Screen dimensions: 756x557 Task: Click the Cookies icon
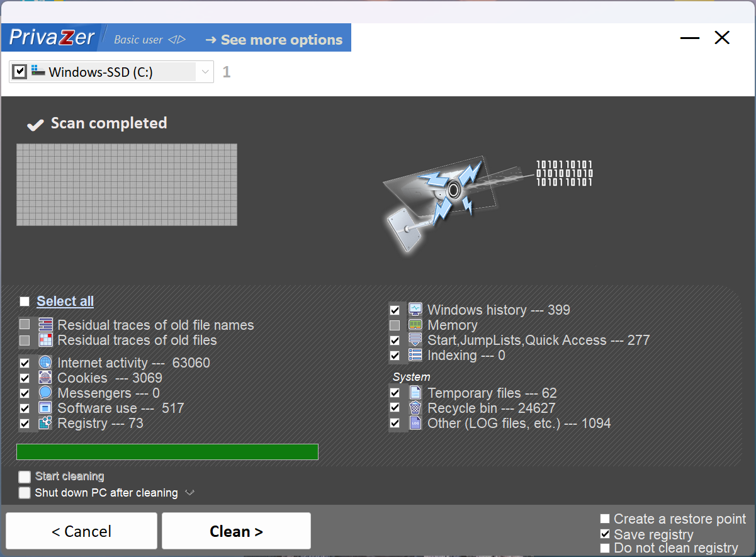tap(45, 378)
